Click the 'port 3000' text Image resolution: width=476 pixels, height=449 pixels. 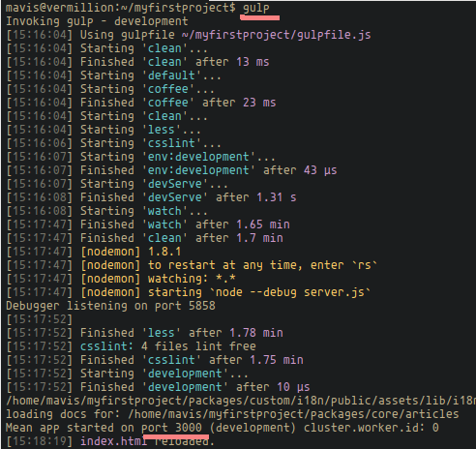[x=171, y=428]
